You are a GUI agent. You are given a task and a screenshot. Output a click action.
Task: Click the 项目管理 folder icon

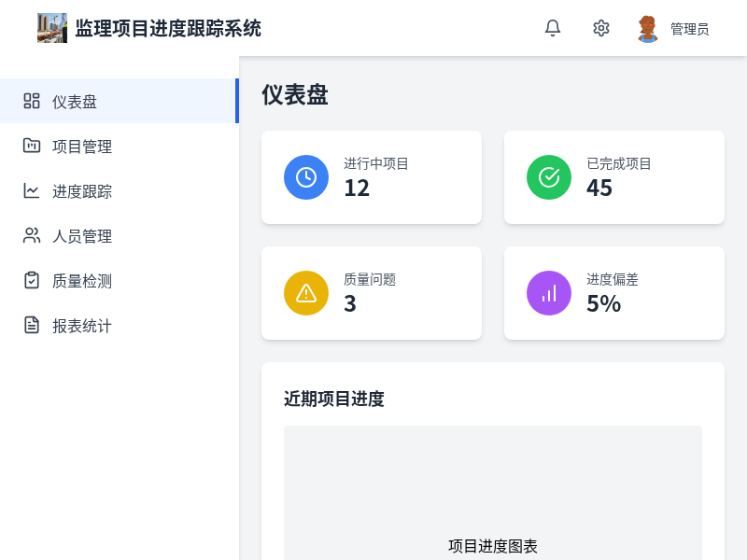pos(32,146)
